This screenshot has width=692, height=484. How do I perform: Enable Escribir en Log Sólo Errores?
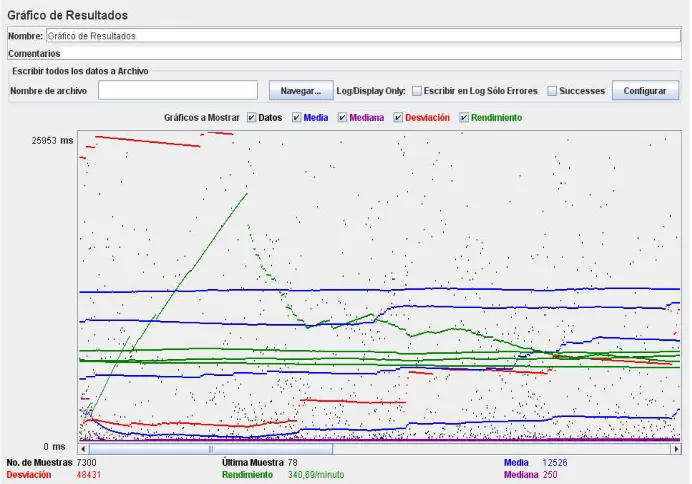click(x=417, y=91)
